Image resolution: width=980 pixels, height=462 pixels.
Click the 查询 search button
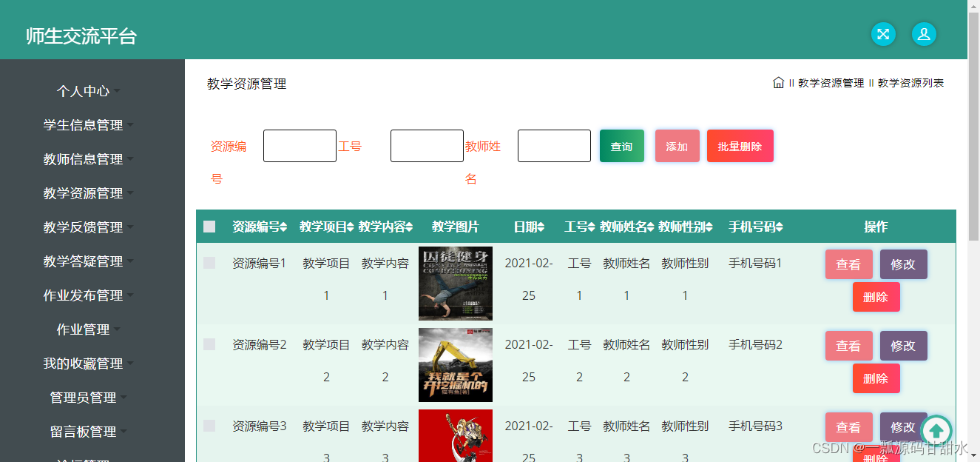[622, 146]
